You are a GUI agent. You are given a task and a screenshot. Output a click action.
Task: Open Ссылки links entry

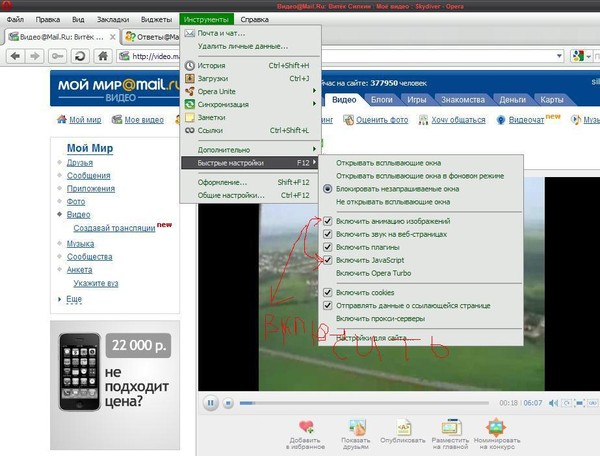251,130
